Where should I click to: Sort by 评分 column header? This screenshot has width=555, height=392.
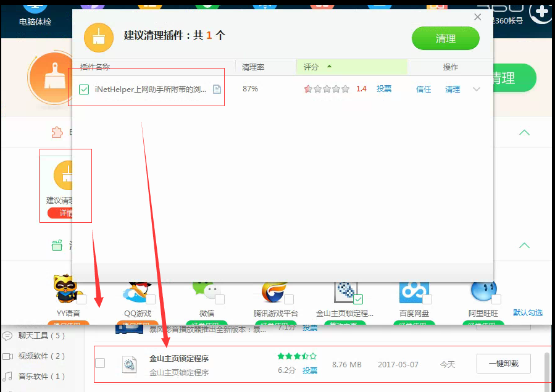tap(352, 67)
